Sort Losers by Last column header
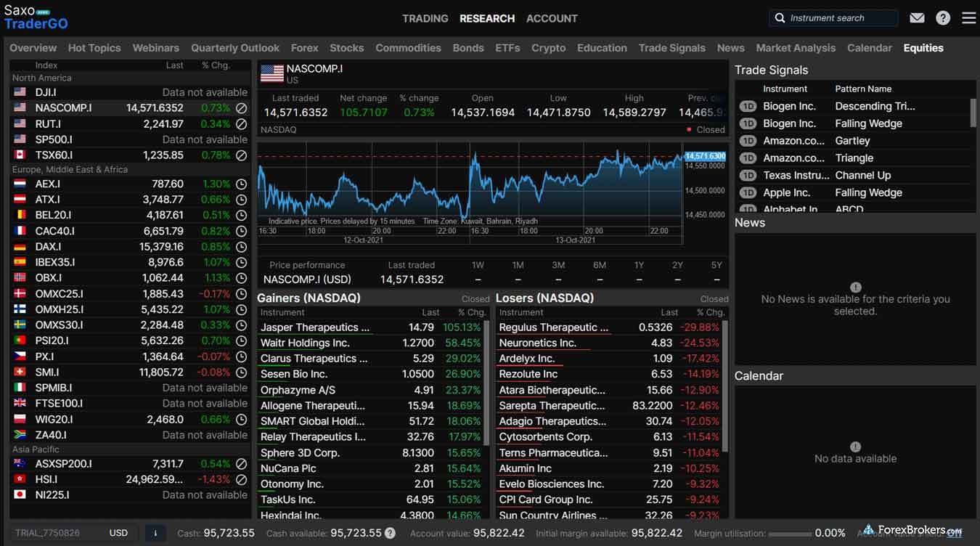980x546 pixels. (x=669, y=312)
